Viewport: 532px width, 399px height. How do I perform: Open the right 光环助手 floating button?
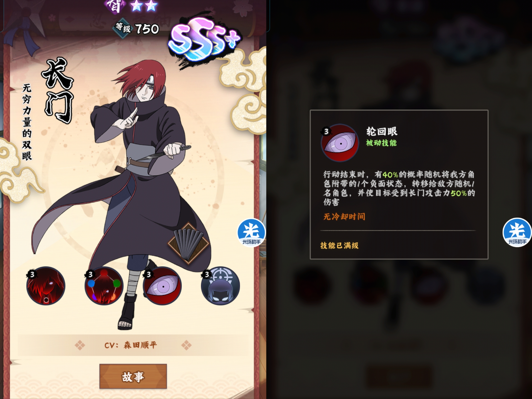[517, 232]
